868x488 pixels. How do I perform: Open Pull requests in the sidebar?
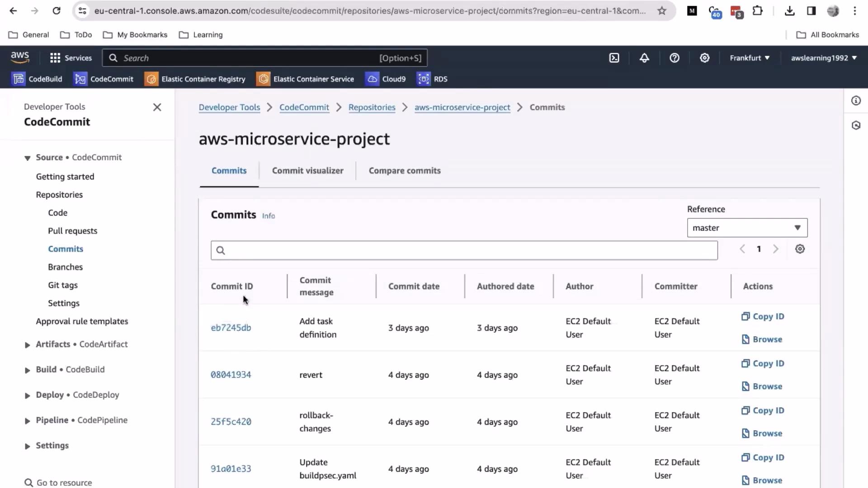(72, 231)
